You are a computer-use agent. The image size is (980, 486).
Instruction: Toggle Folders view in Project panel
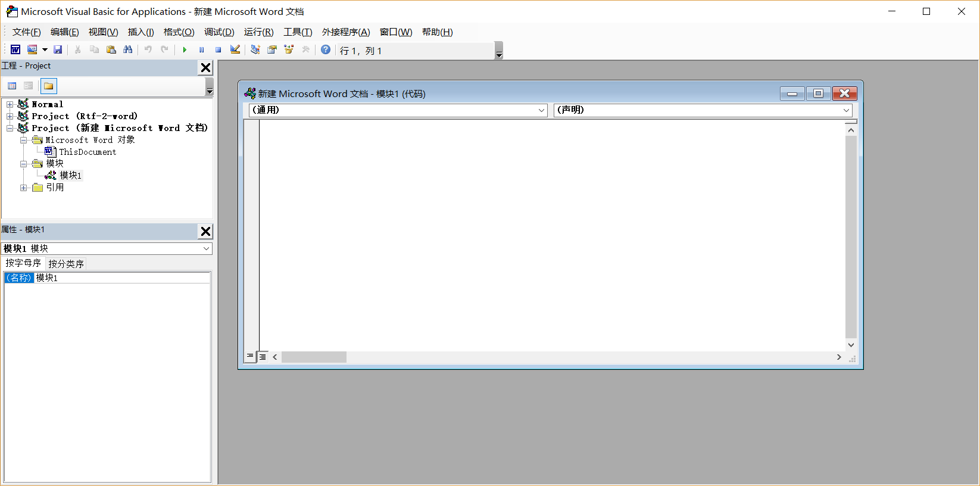[x=49, y=86]
